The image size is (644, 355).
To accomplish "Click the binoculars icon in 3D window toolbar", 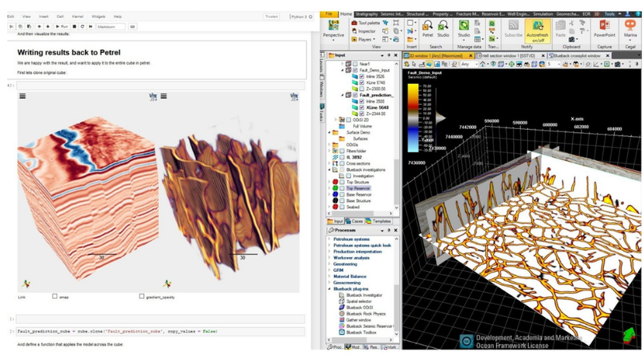I will [519, 64].
